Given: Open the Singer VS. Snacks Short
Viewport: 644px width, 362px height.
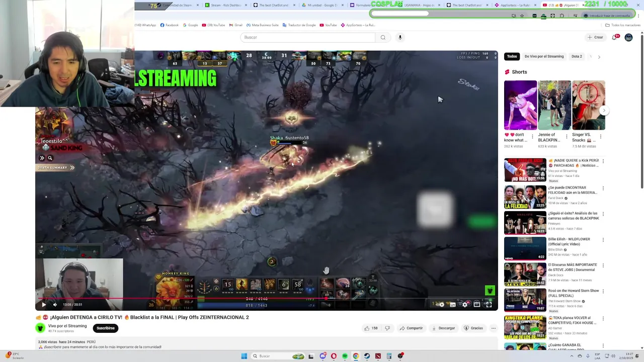Looking at the screenshot, I should 588,105.
